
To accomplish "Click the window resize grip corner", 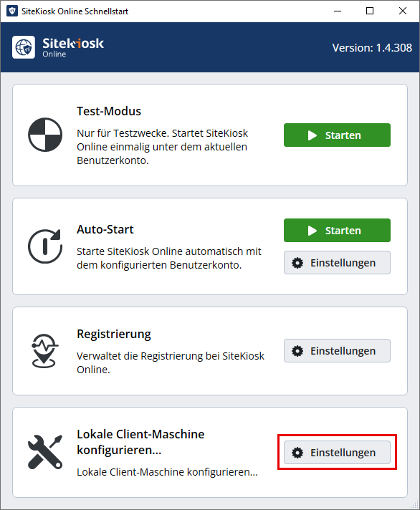I will 414,504.
